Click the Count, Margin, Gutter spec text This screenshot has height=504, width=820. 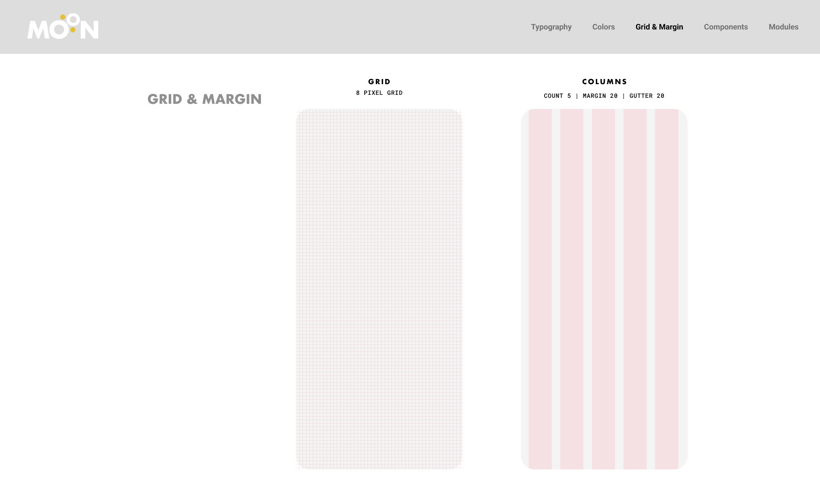tap(604, 96)
